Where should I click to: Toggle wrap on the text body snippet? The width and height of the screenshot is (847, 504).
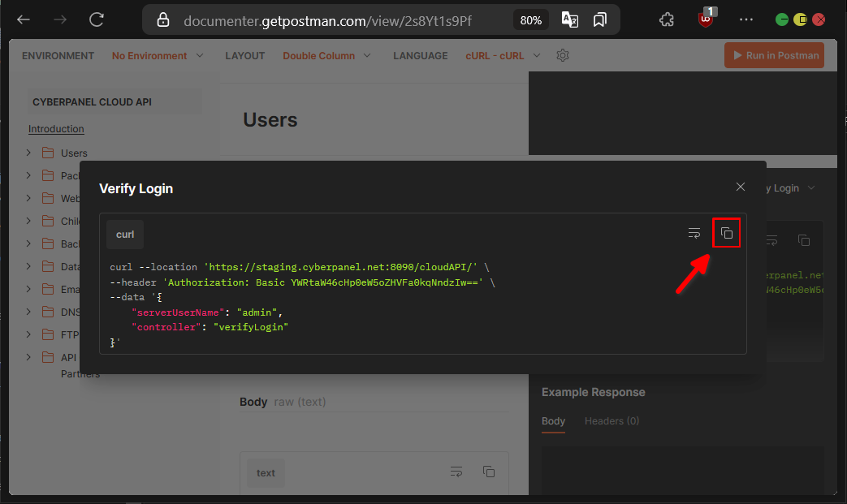coord(456,472)
